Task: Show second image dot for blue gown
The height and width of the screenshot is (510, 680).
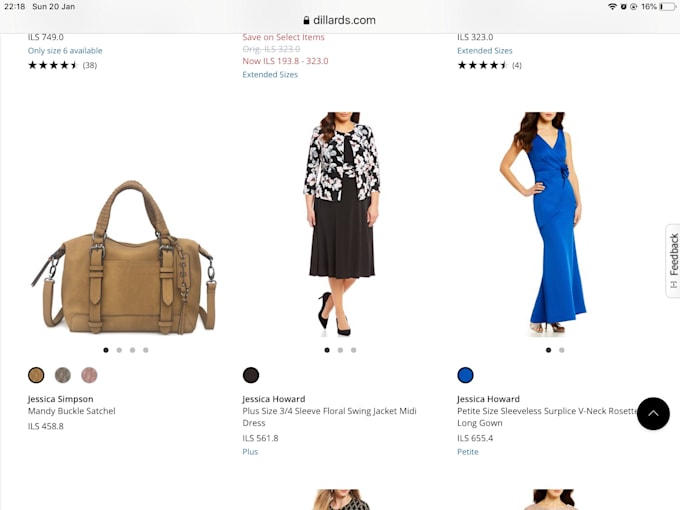Action: click(561, 350)
